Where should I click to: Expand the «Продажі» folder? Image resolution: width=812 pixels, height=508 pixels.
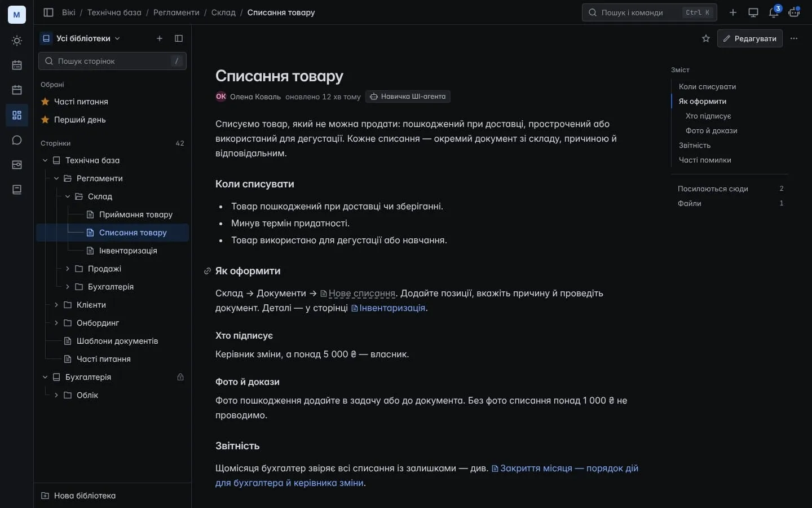[68, 269]
